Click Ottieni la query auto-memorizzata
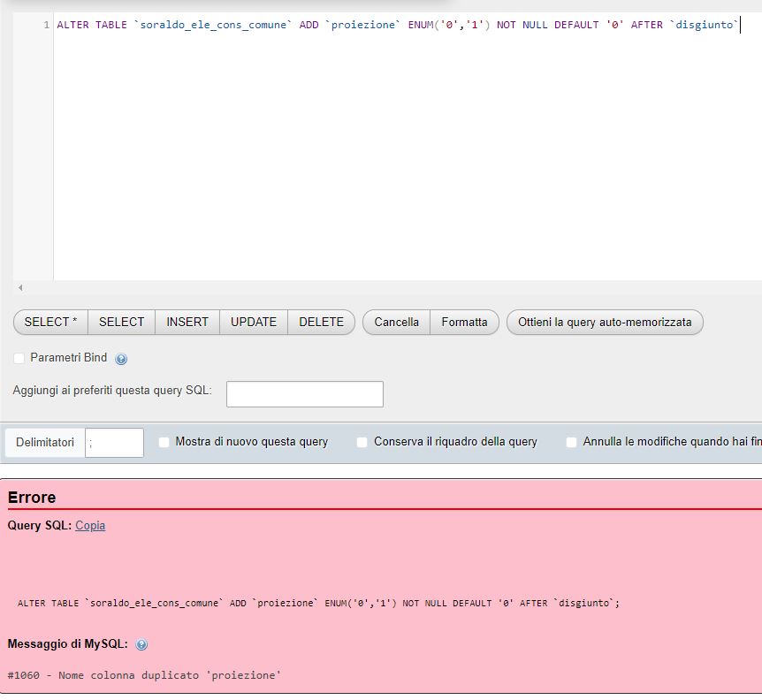This screenshot has width=762, height=700. (605, 322)
